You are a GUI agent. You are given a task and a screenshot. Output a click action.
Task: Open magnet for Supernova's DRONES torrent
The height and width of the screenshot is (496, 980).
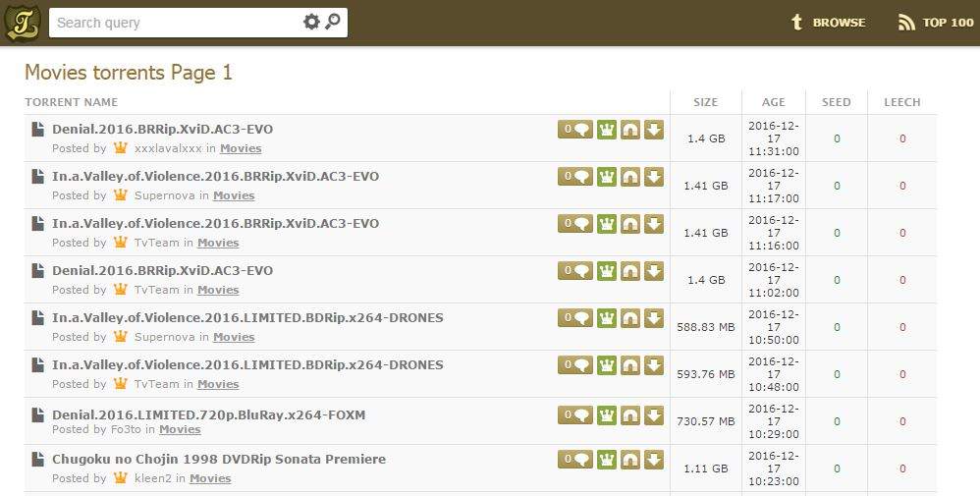click(630, 318)
